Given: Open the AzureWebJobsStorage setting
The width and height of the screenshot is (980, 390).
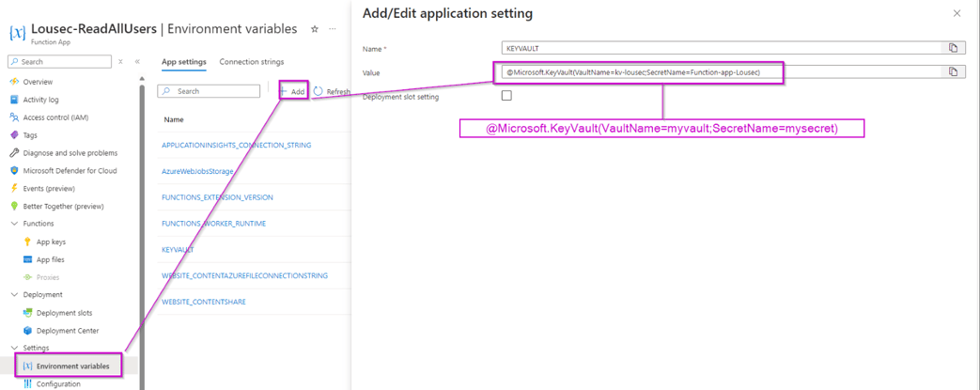Looking at the screenshot, I should [x=197, y=171].
